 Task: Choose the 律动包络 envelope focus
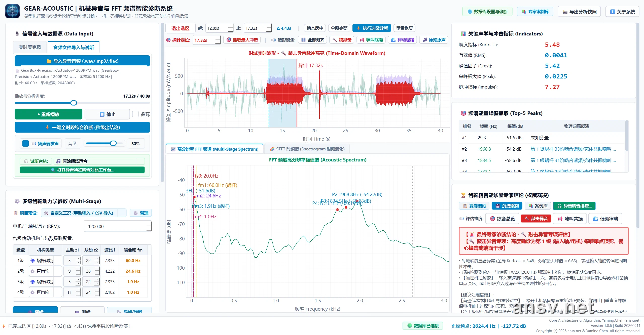click(402, 40)
